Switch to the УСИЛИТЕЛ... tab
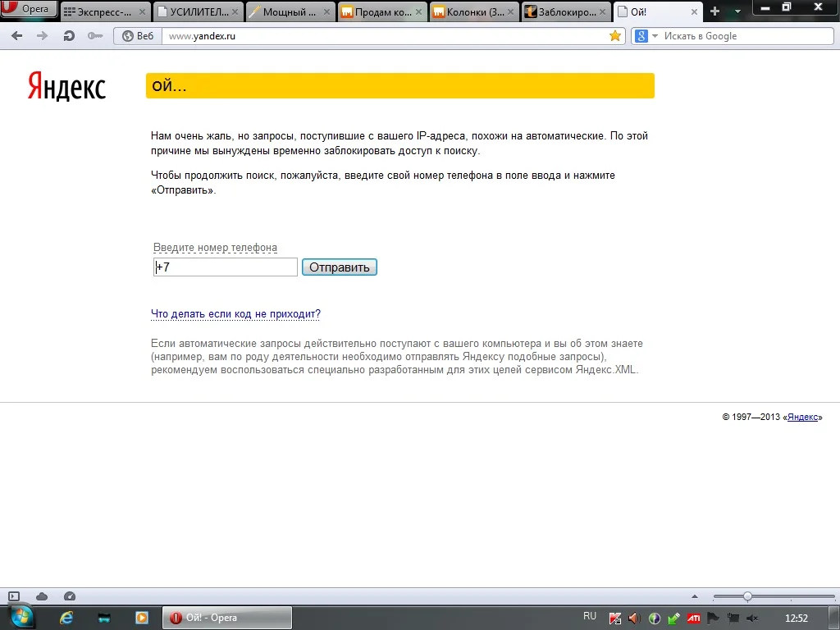 (x=199, y=11)
